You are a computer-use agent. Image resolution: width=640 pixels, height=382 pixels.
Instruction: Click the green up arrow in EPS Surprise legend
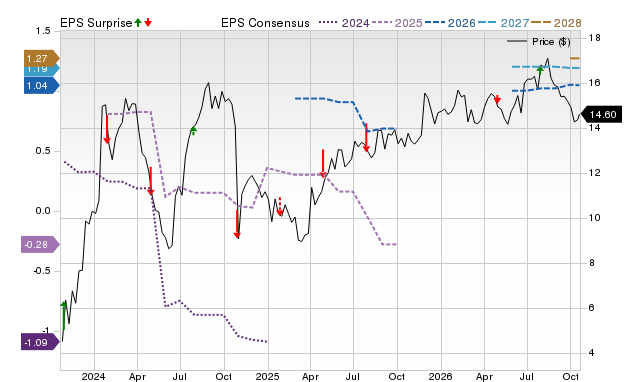138,22
